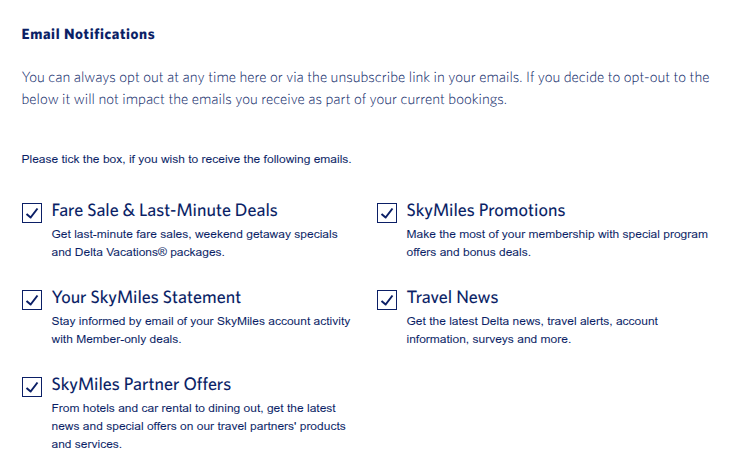Click the 'Delta Vacations®' text
This screenshot has width=746, height=463.
point(121,252)
